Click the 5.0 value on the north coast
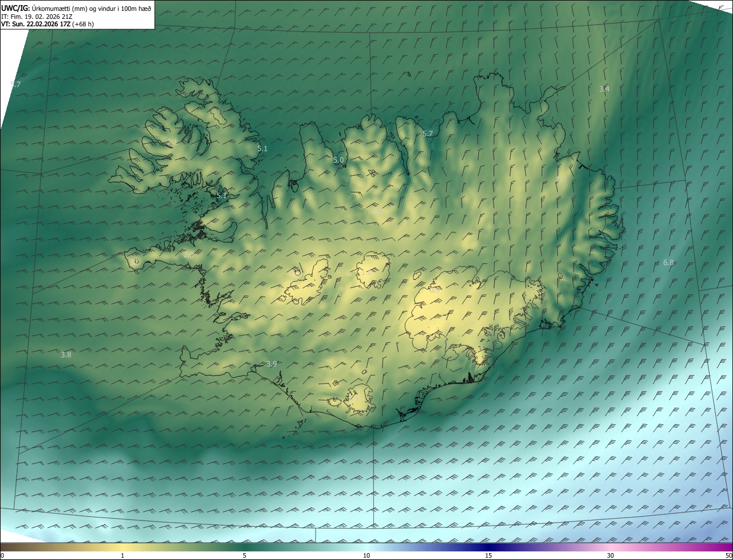733x560 pixels. coord(338,160)
